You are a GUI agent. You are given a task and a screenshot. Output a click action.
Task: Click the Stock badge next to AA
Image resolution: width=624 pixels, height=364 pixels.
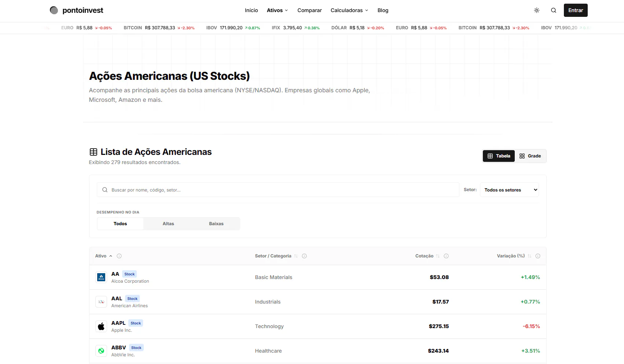pos(129,274)
